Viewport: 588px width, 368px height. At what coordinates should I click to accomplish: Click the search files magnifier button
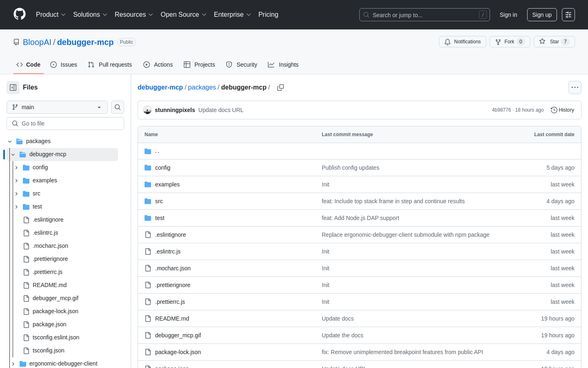[118, 107]
